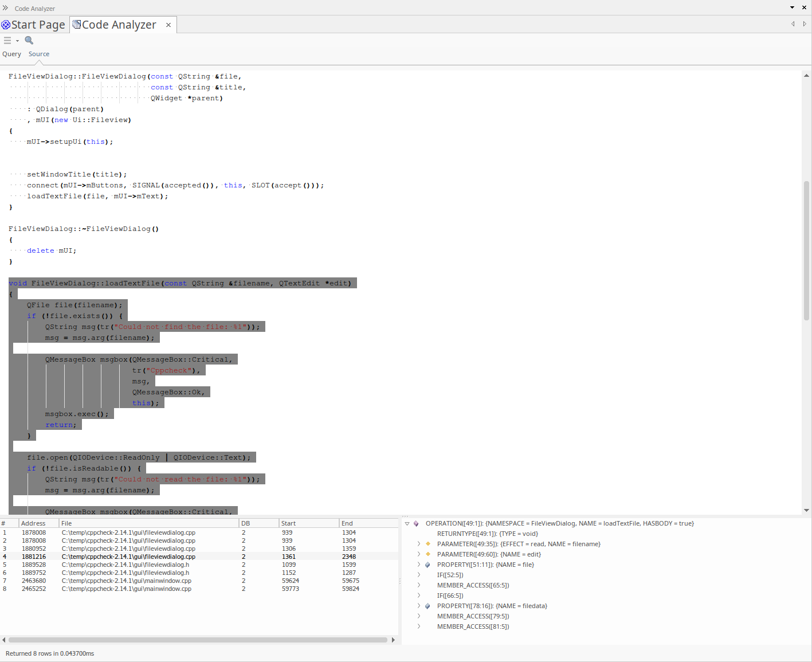
Task: Open the dropdown arrow beside the hamburger menu
Action: click(x=17, y=40)
